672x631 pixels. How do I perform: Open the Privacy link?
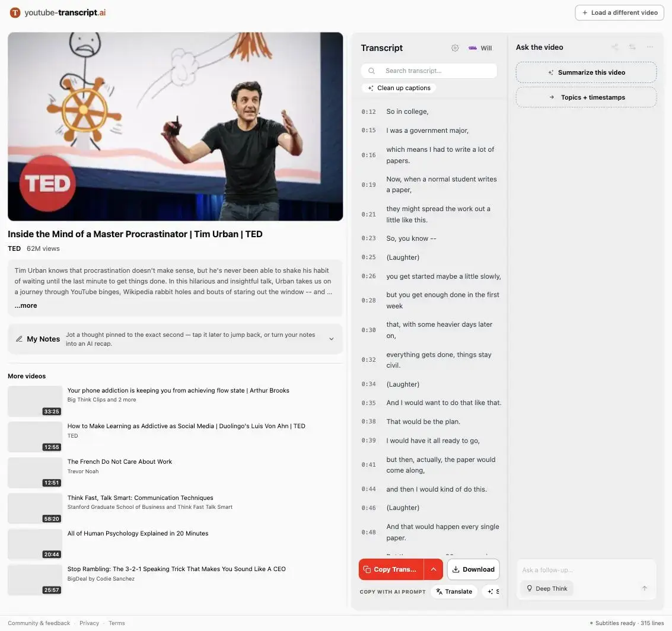point(89,623)
